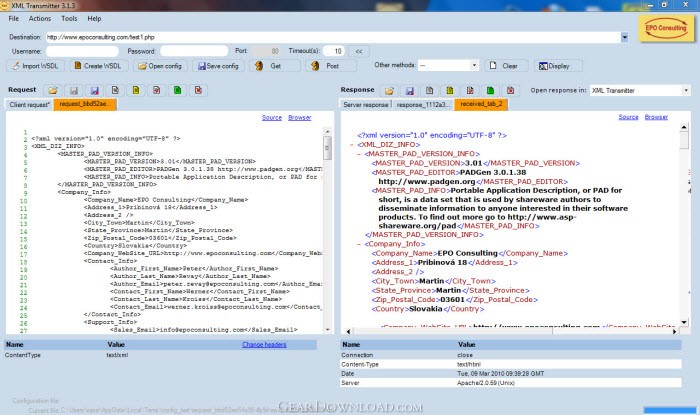Image resolution: width=700 pixels, height=415 pixels.
Task: Click the Value column header in response headers
Action: pos(467,344)
